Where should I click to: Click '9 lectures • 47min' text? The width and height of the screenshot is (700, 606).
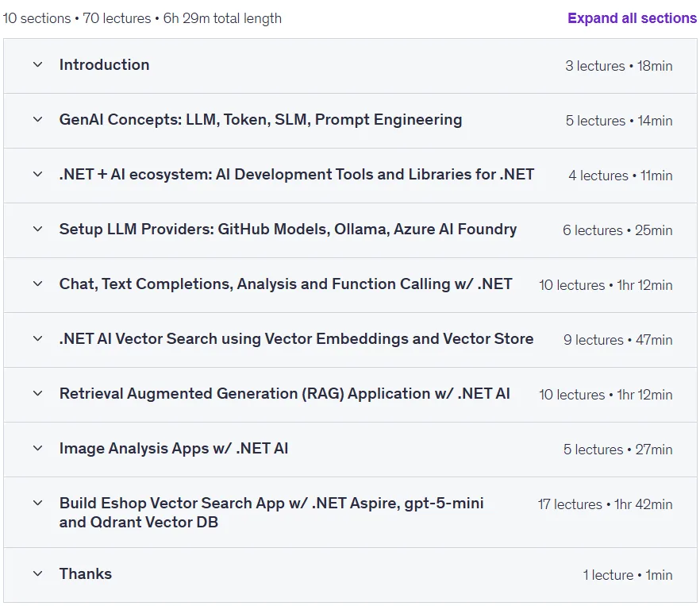[x=617, y=340]
